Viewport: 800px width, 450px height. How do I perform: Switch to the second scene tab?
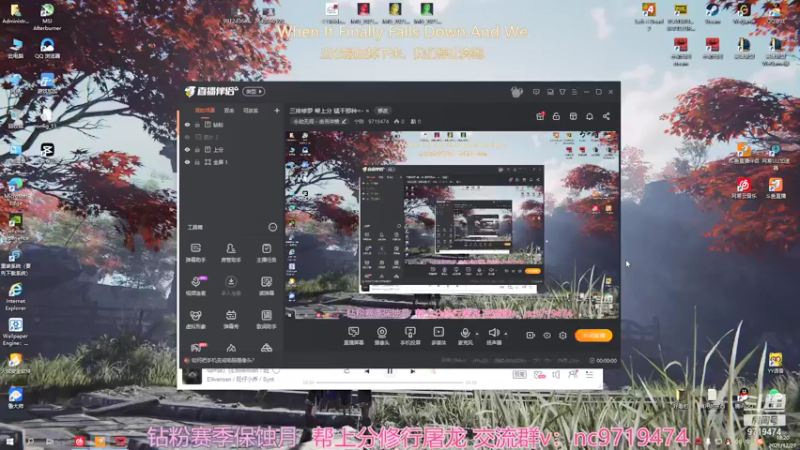(x=229, y=111)
